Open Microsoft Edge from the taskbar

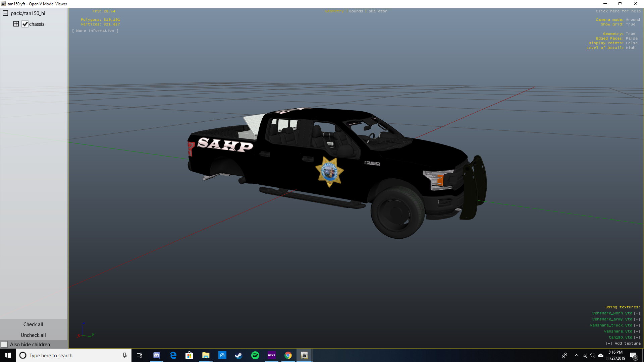(x=173, y=355)
